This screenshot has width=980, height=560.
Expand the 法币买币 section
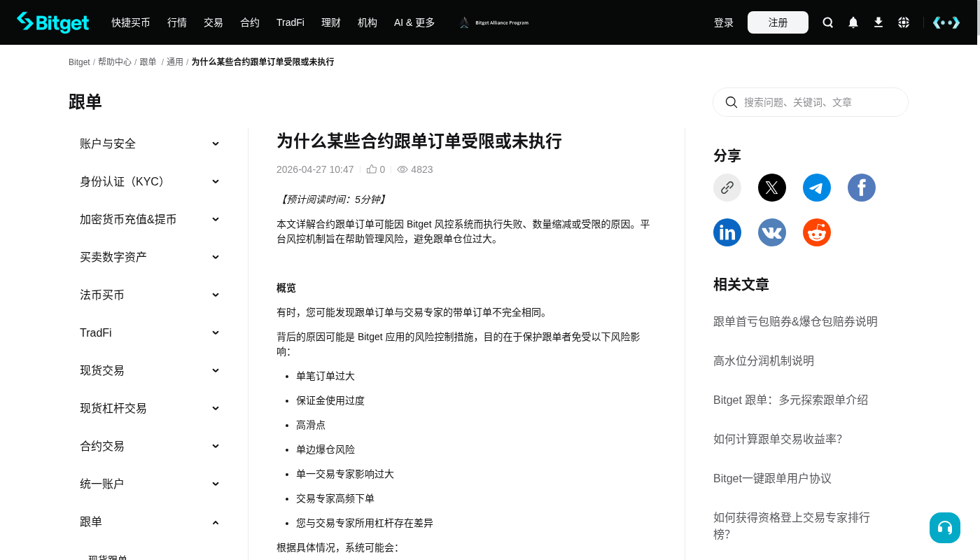150,295
